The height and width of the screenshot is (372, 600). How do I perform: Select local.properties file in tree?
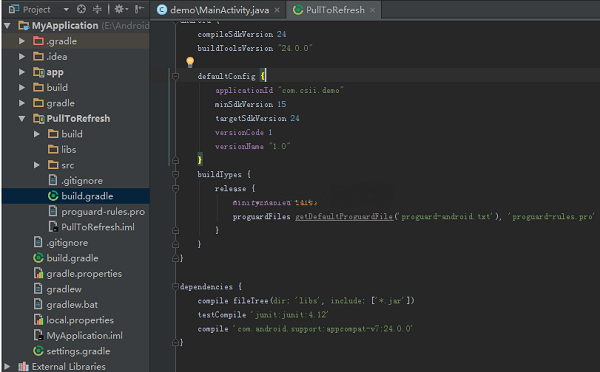[80, 320]
